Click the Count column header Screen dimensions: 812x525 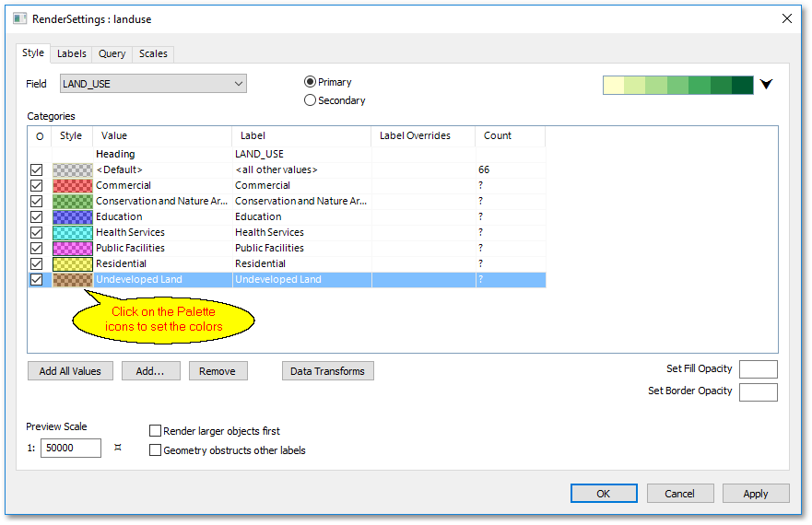510,135
